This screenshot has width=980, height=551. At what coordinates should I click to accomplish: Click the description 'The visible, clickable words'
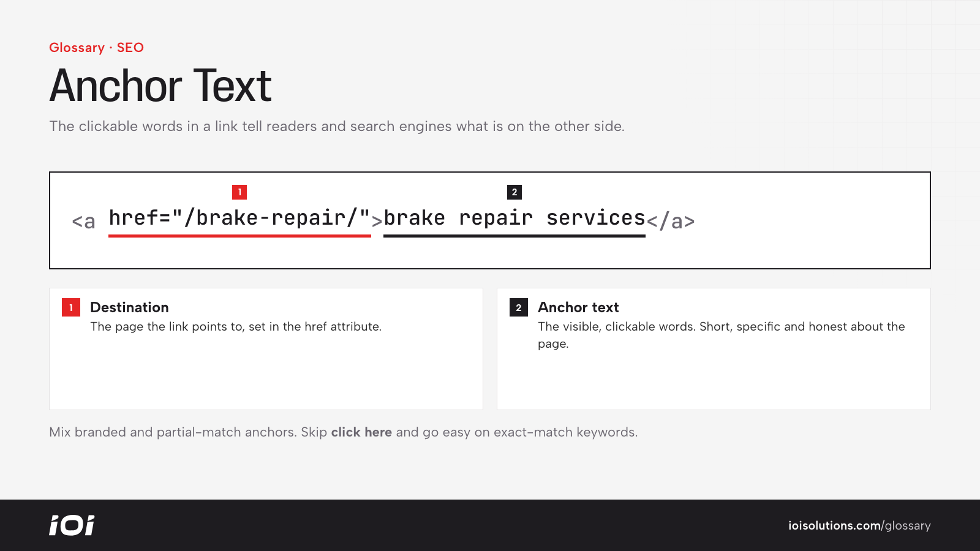(721, 335)
